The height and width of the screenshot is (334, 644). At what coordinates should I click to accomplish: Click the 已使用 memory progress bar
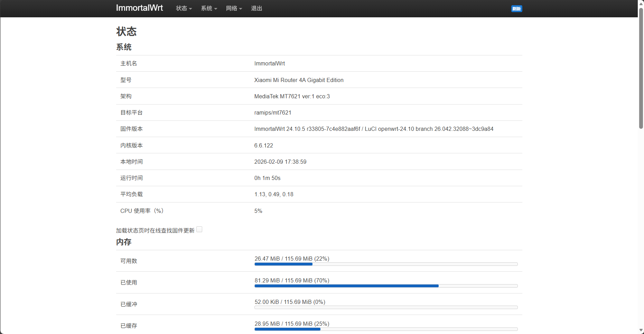386,286
